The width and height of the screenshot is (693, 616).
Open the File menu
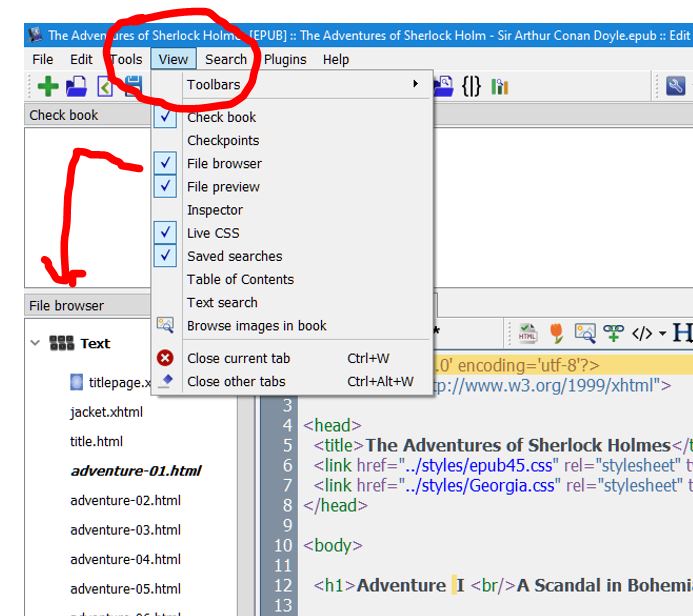click(42, 59)
